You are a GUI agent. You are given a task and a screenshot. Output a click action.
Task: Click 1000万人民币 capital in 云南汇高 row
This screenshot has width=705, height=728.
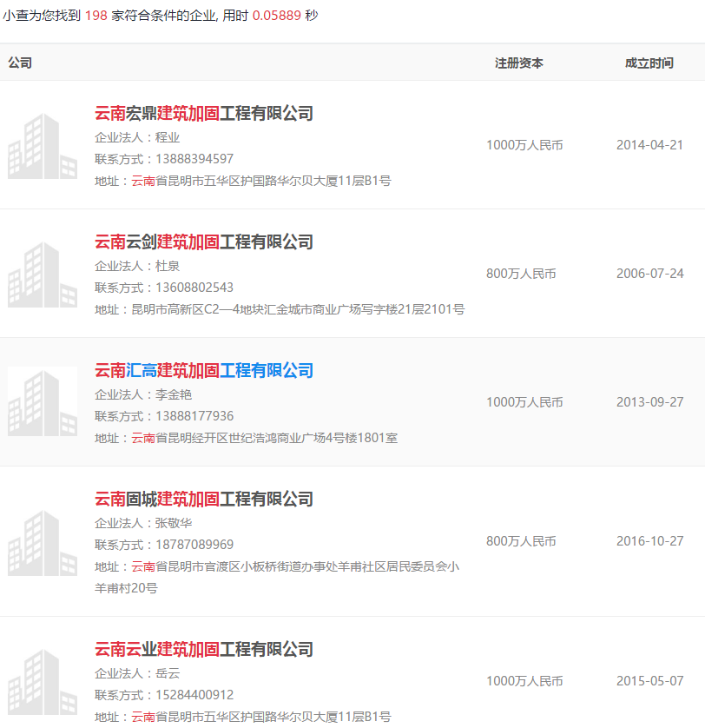click(x=524, y=402)
